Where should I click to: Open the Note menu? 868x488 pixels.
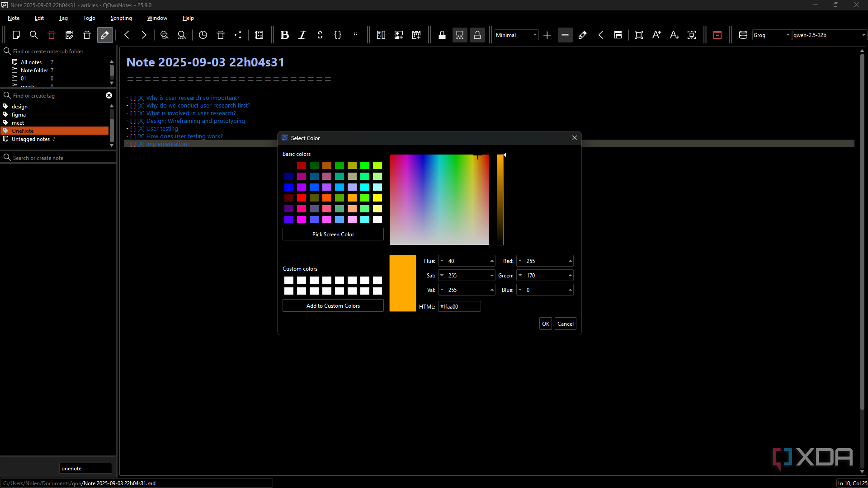(14, 18)
